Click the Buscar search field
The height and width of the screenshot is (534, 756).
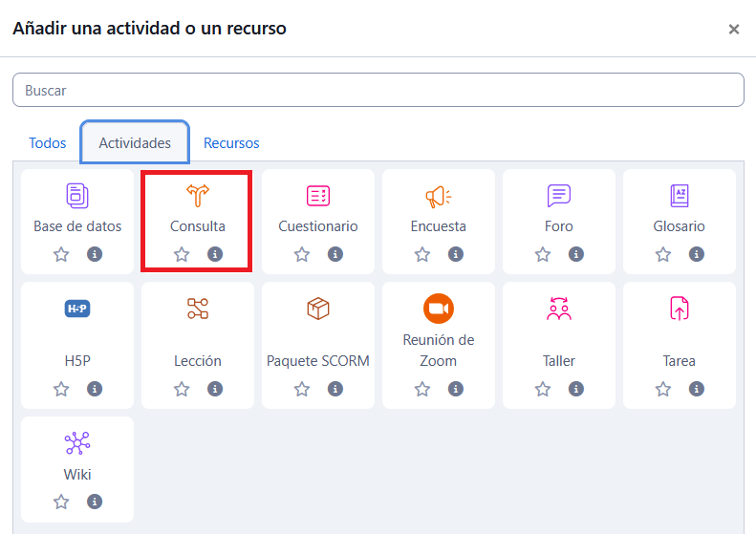(378, 90)
